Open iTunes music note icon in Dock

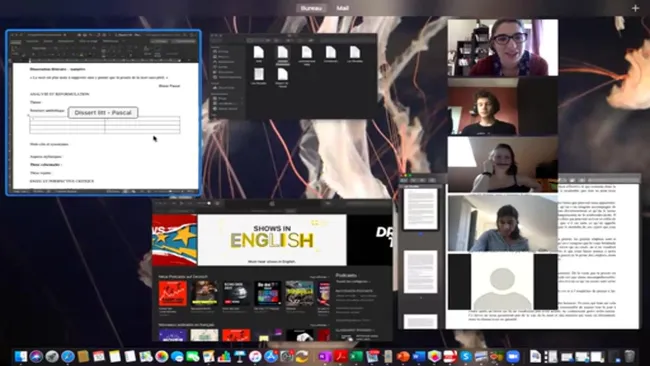coord(255,356)
